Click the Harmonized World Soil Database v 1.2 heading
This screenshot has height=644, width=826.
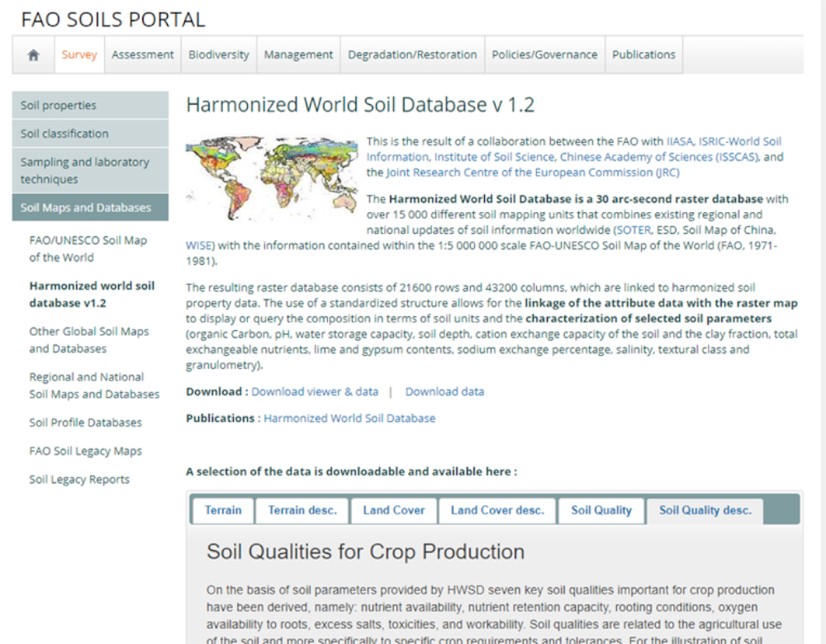click(360, 105)
